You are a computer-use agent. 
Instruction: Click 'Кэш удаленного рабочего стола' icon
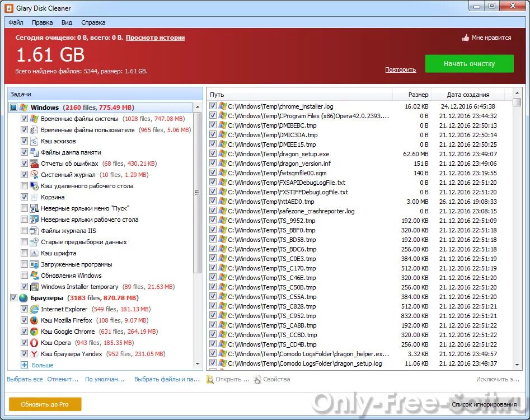point(34,186)
